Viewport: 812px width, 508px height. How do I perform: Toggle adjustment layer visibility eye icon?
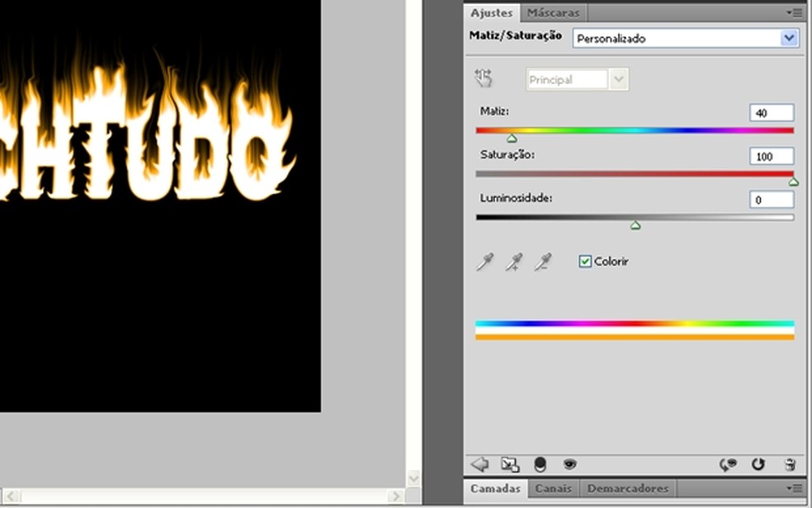pos(569,464)
